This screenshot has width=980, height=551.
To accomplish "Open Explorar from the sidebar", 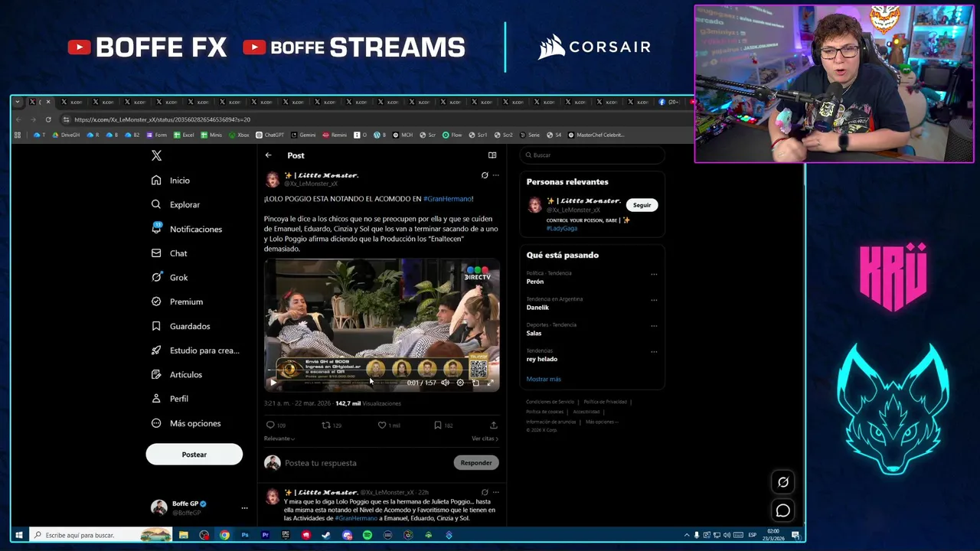I will click(x=175, y=204).
